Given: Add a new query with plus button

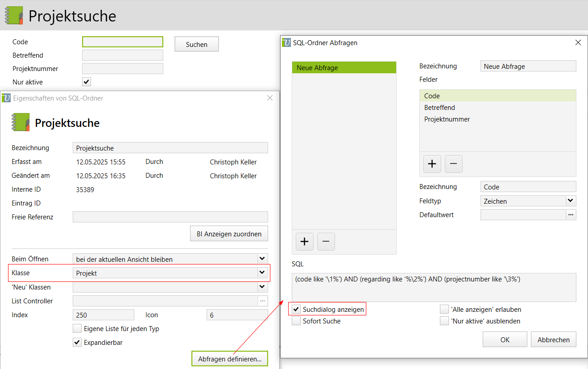Looking at the screenshot, I should coord(304,242).
